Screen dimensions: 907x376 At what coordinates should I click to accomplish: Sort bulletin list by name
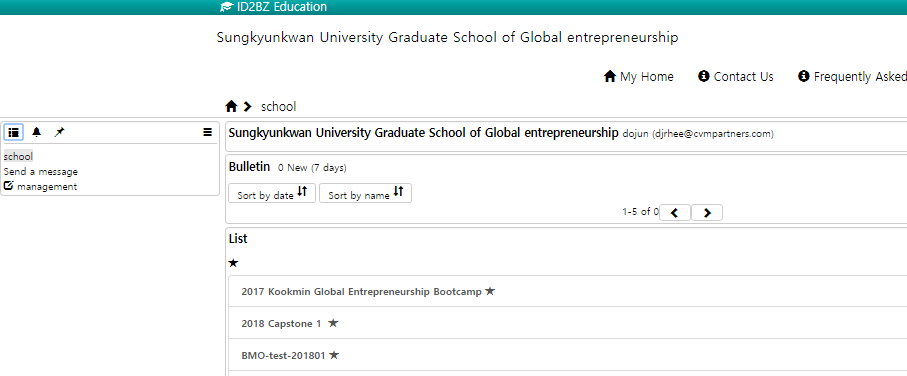(x=366, y=193)
